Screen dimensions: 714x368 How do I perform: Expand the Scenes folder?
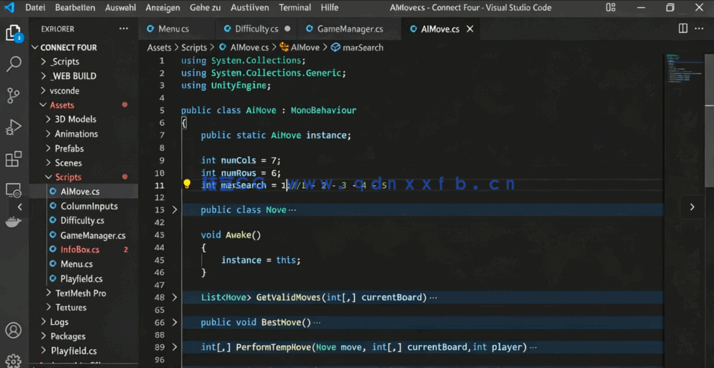pos(83,163)
